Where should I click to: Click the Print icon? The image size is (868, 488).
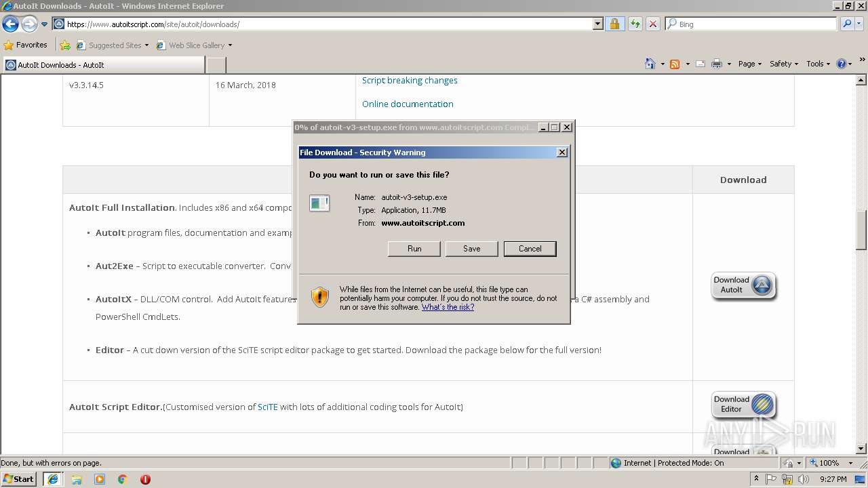717,64
